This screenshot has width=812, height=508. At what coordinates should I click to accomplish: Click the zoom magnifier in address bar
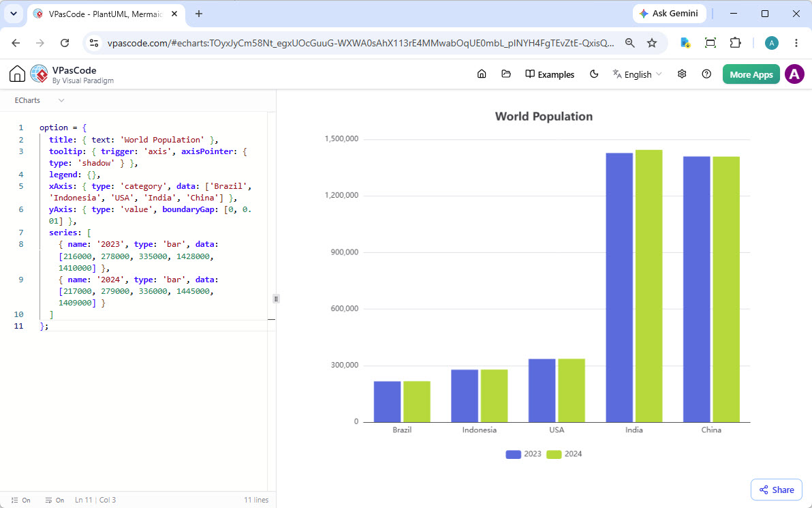(629, 43)
